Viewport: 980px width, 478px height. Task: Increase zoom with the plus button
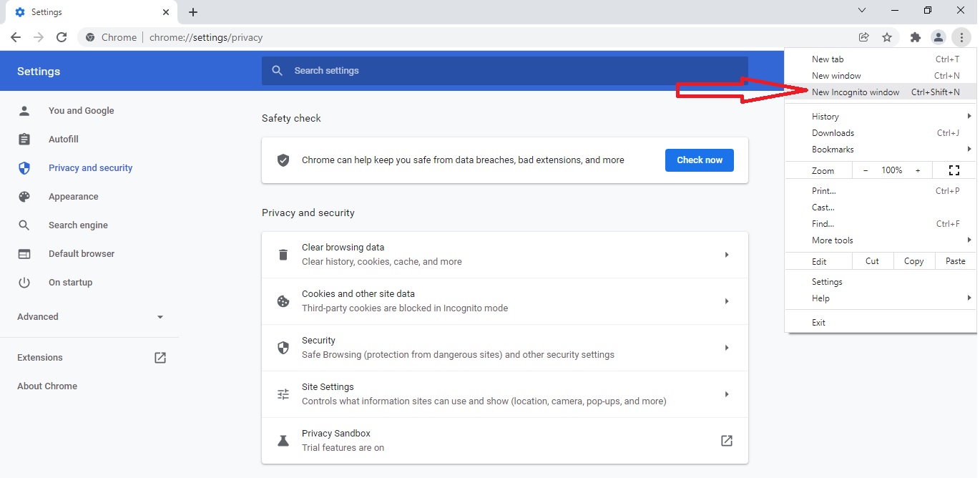[x=918, y=170]
